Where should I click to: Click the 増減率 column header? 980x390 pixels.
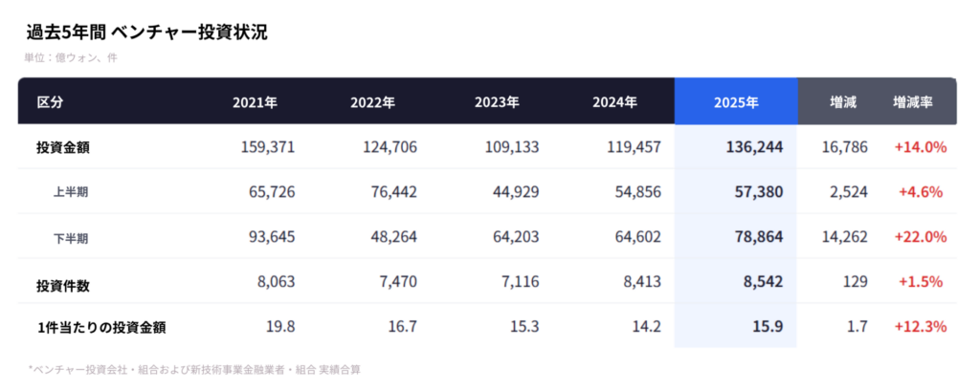point(912,101)
